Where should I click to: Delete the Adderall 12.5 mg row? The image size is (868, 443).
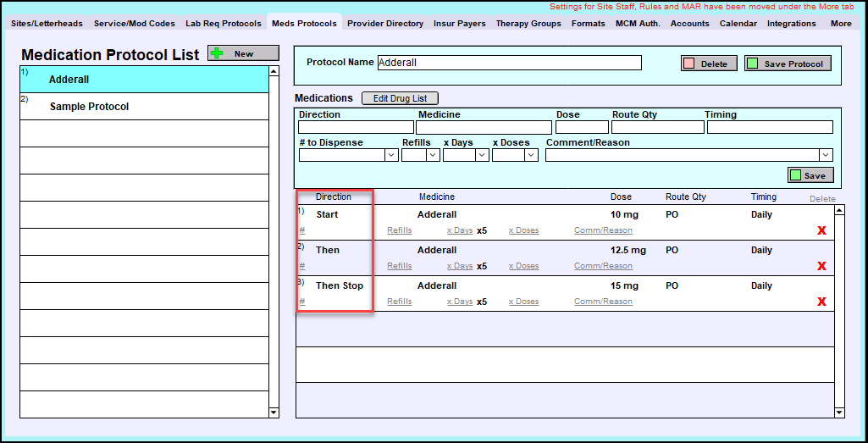[821, 266]
